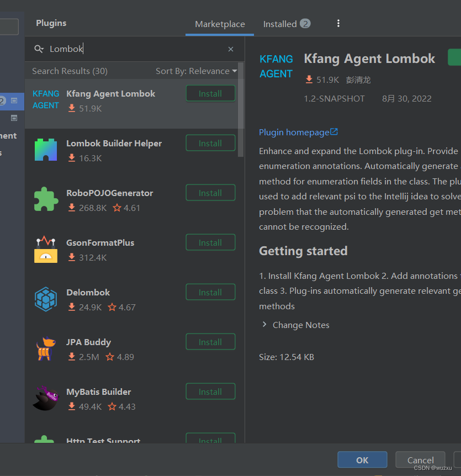
Task: Select the GsonFormatPlus entry name
Action: 100,243
